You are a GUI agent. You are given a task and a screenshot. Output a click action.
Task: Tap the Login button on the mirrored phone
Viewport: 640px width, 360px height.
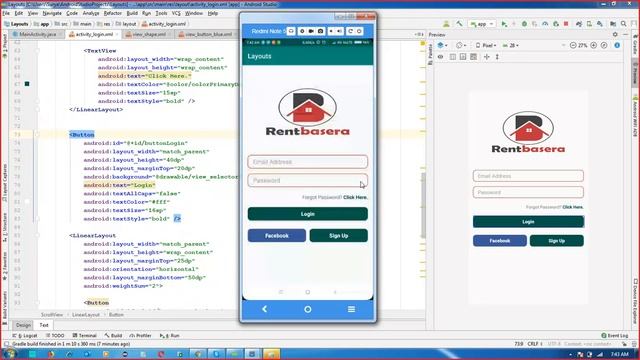[308, 214]
